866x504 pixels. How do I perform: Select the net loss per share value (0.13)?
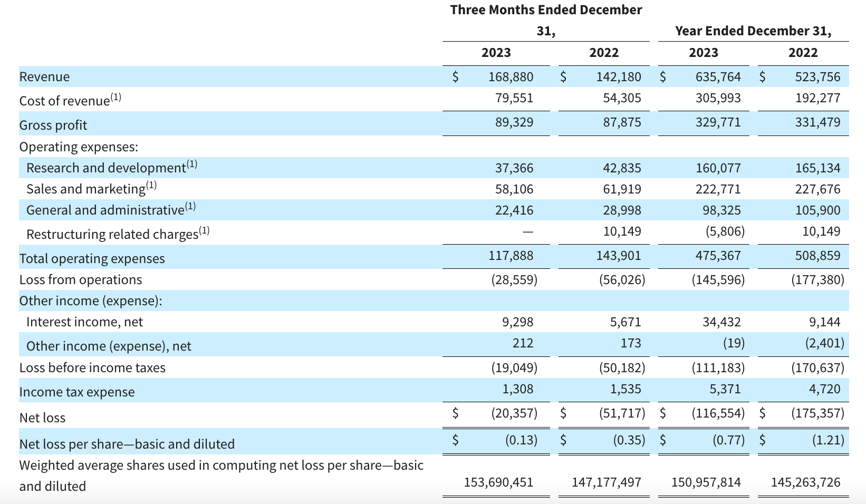(521, 440)
